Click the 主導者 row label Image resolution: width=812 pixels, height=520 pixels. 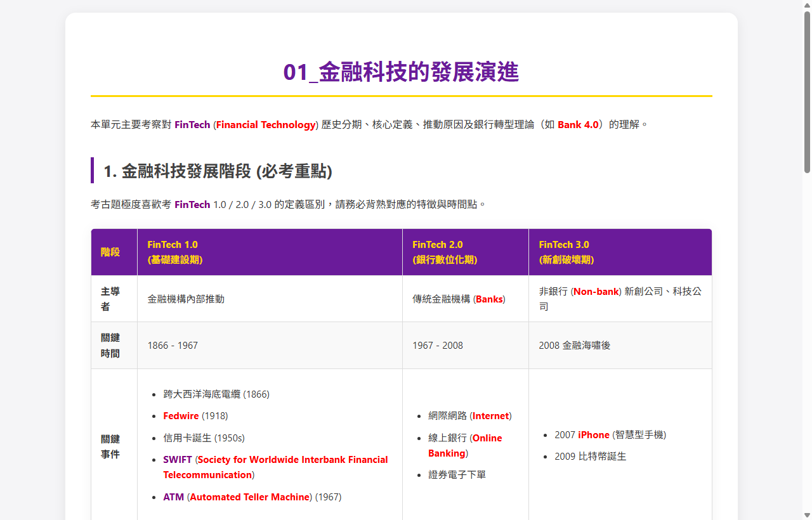click(x=114, y=299)
